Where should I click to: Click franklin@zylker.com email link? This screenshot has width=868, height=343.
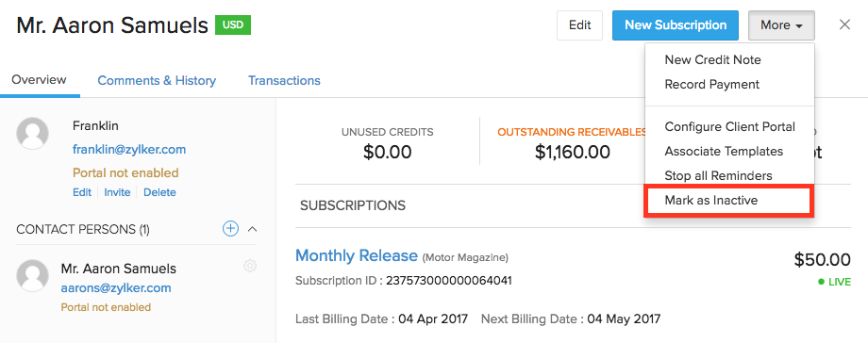[129, 150]
